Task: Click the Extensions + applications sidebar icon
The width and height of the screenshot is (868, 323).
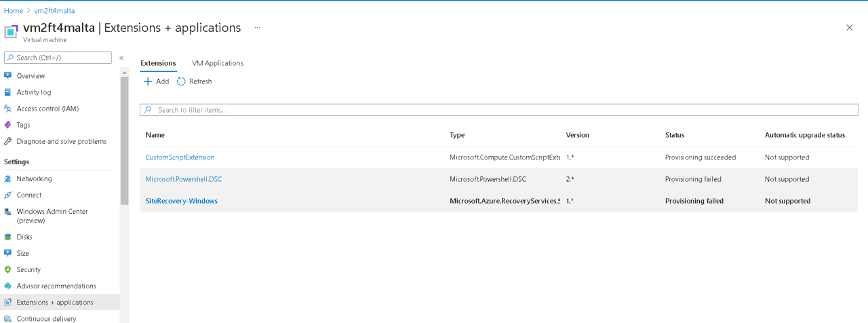Action: (x=8, y=303)
